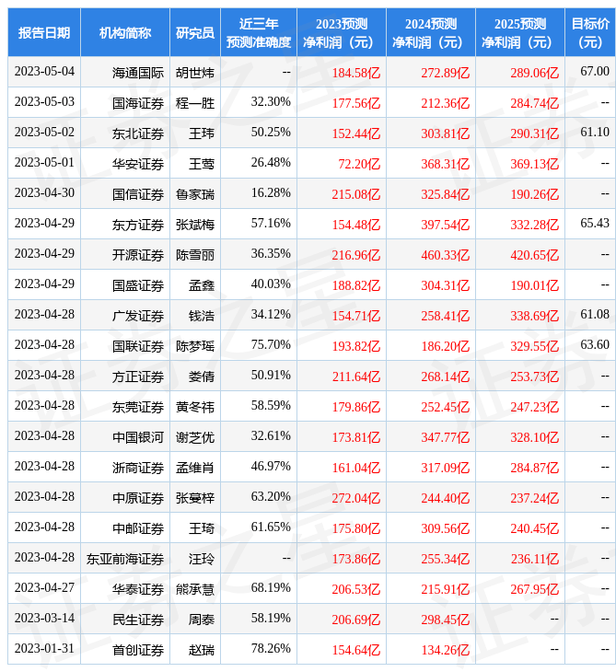Click the 2023-03-14 report date

tap(44, 619)
